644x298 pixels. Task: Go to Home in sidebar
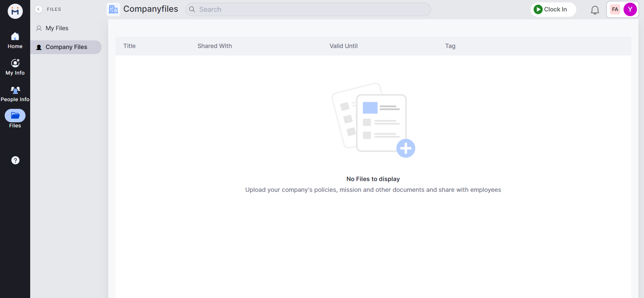point(15,40)
